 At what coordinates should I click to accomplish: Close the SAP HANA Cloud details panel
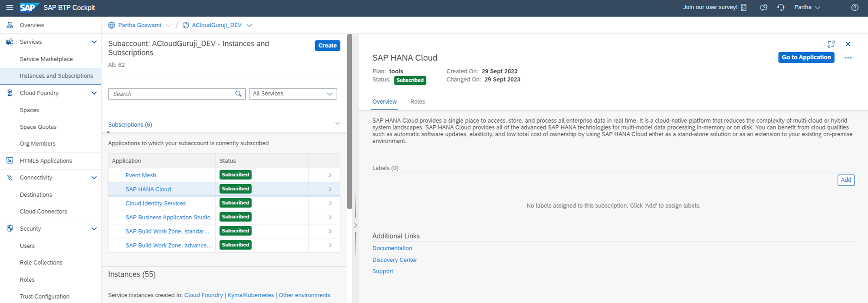tap(848, 44)
